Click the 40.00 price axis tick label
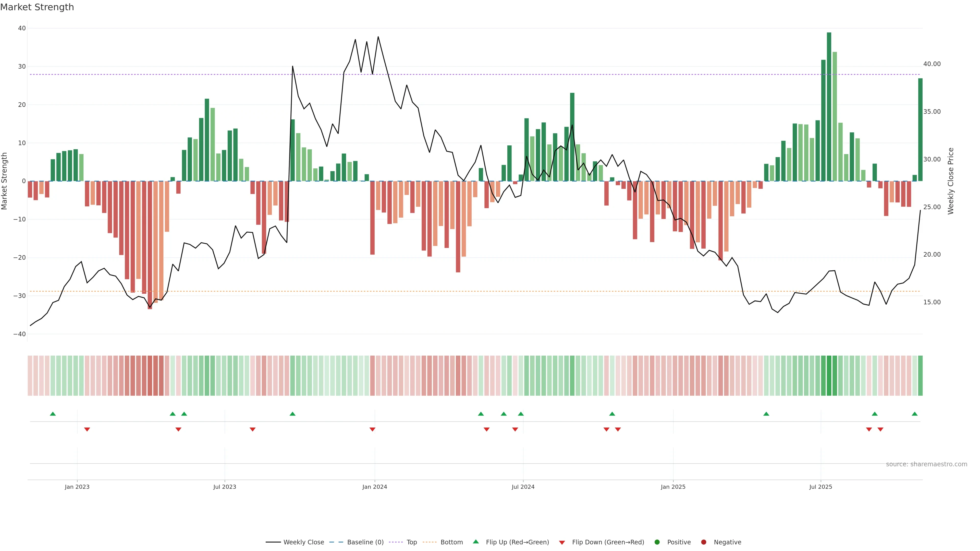980x551 pixels. coord(932,64)
